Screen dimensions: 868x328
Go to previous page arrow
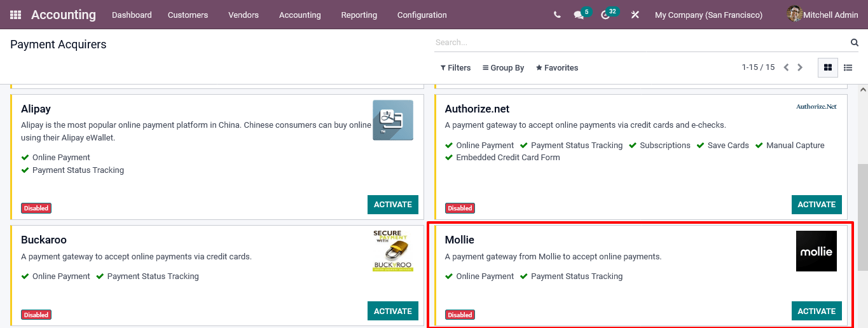786,67
